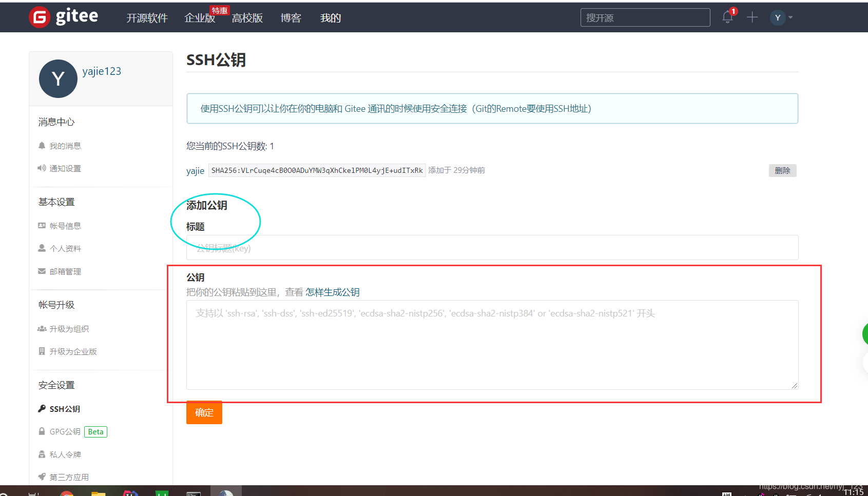Viewport: 868px width, 496px height.
Task: Click 添加于 29分钟前 timestamp text
Action: pyautogui.click(x=457, y=170)
